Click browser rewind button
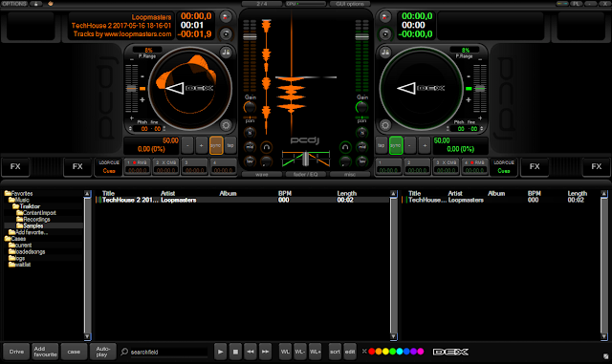The height and width of the screenshot is (364, 612). 251,352
